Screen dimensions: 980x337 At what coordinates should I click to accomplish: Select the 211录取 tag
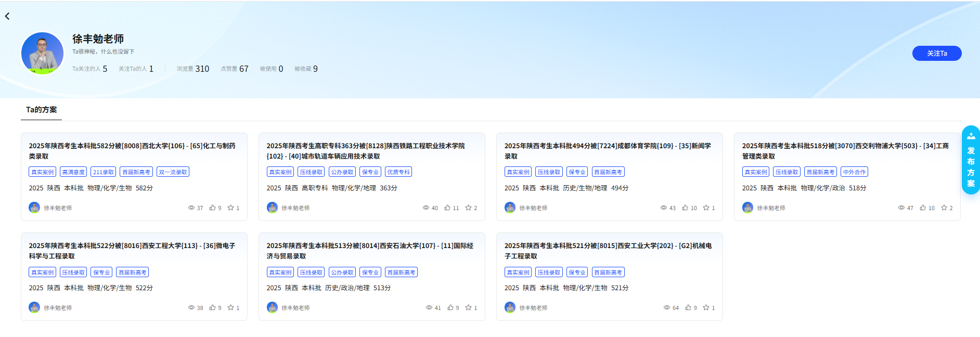pos(104,172)
